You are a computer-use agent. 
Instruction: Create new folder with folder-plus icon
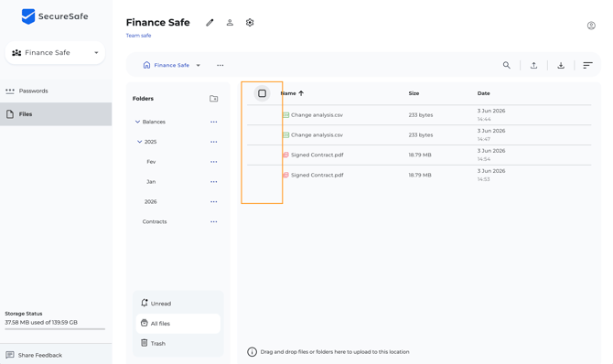(x=214, y=99)
